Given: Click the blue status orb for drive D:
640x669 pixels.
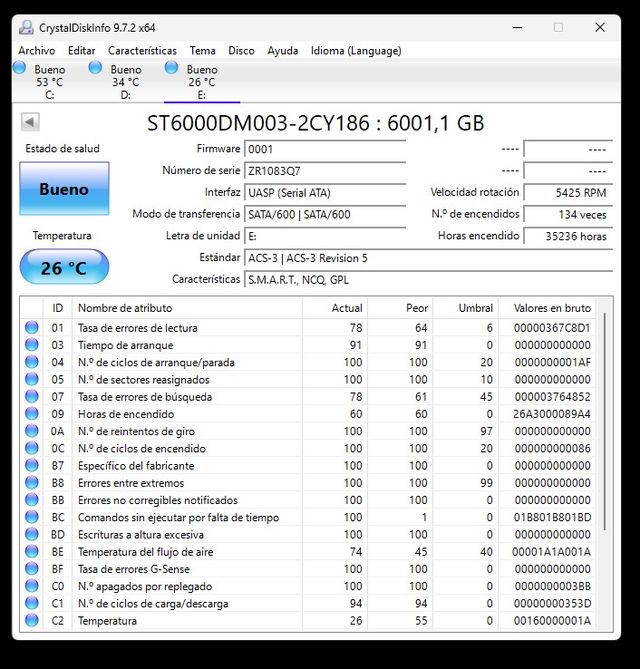Looking at the screenshot, I should pos(95,67).
